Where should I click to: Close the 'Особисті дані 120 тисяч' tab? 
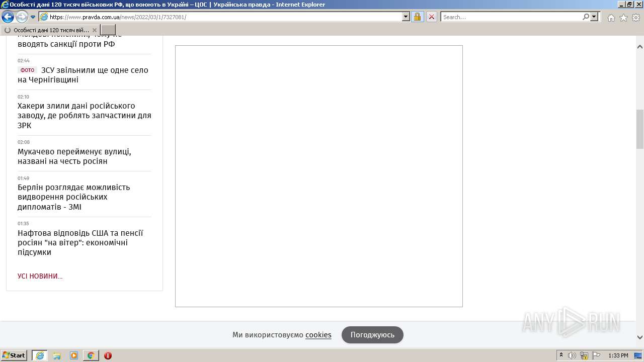click(94, 30)
